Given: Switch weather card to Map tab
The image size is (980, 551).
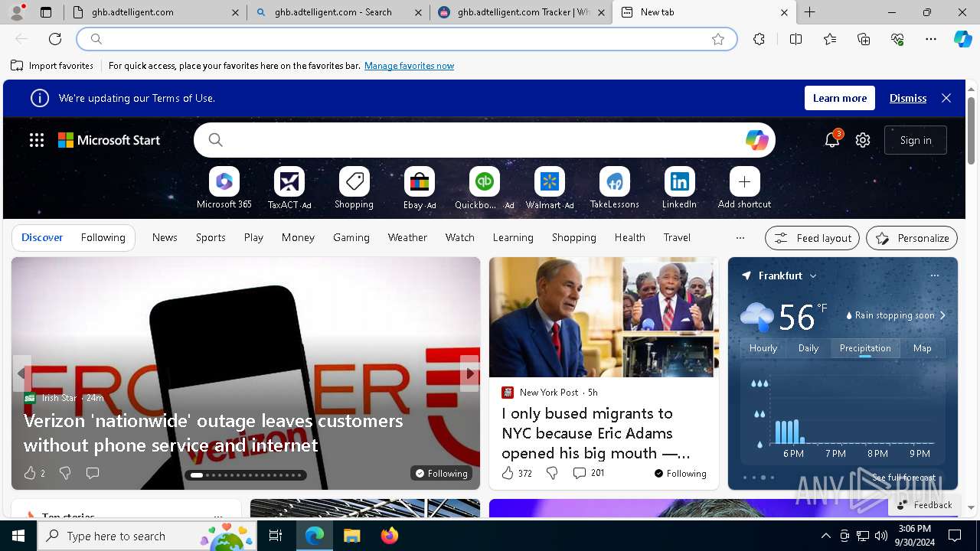Looking at the screenshot, I should click(x=923, y=348).
